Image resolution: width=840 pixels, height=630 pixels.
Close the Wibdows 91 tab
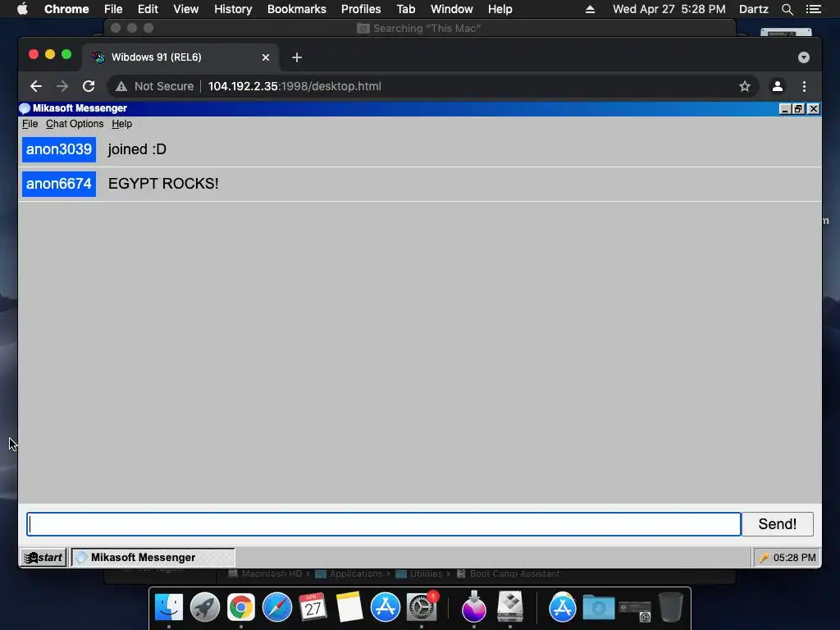pos(266,57)
